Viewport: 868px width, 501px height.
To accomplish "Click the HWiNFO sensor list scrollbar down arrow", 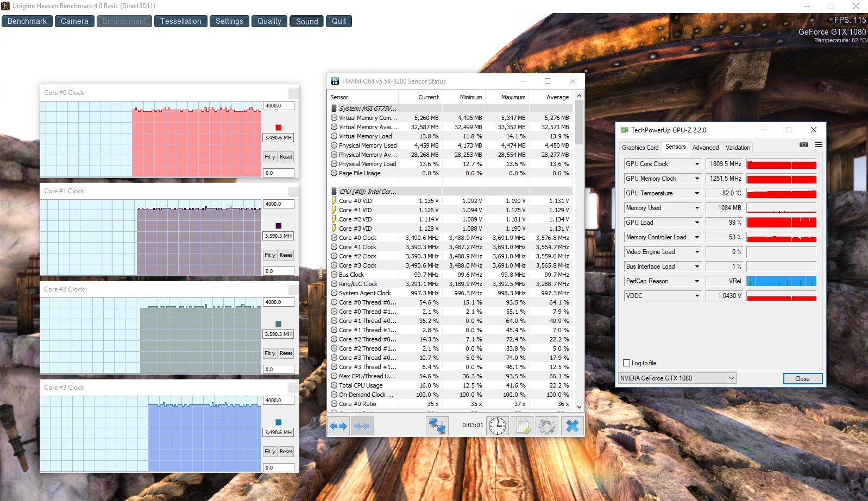I will [579, 407].
